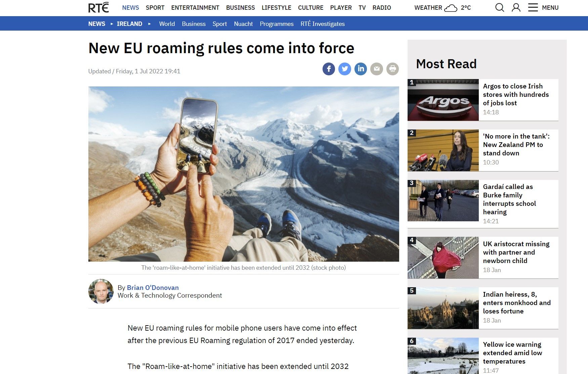Open New Zealand PM story thumbnail

[x=443, y=150]
